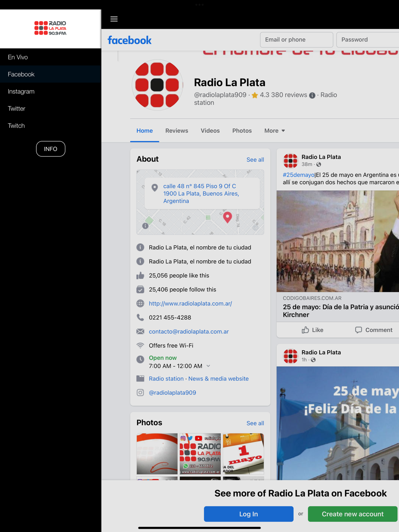Click the phone number 0221 455-4288
Screen dimensions: 399x532
pyautogui.click(x=170, y=317)
